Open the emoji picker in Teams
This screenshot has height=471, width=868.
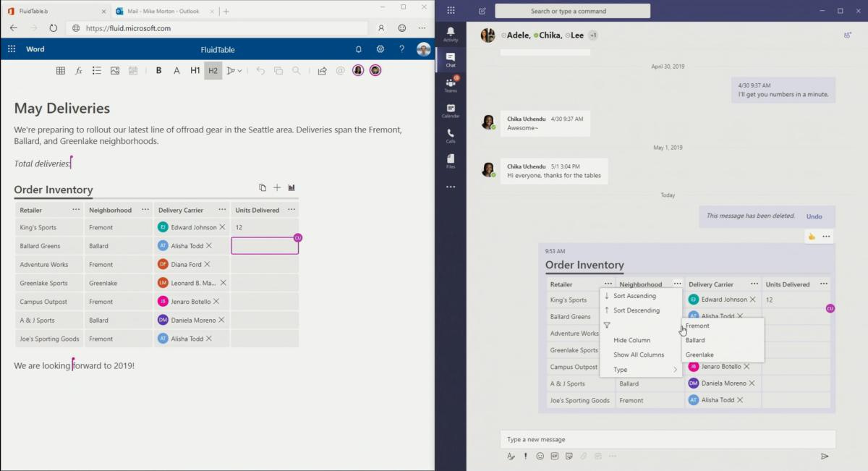(x=540, y=456)
